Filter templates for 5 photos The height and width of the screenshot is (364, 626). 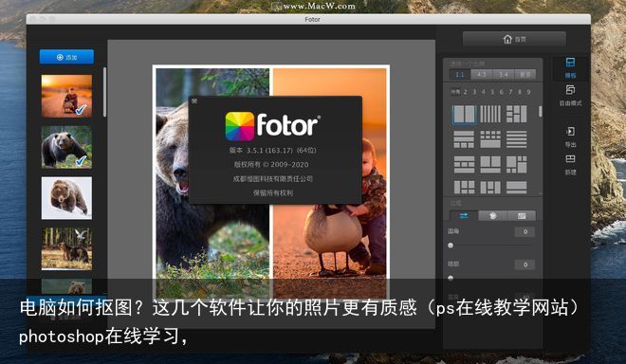(x=492, y=92)
